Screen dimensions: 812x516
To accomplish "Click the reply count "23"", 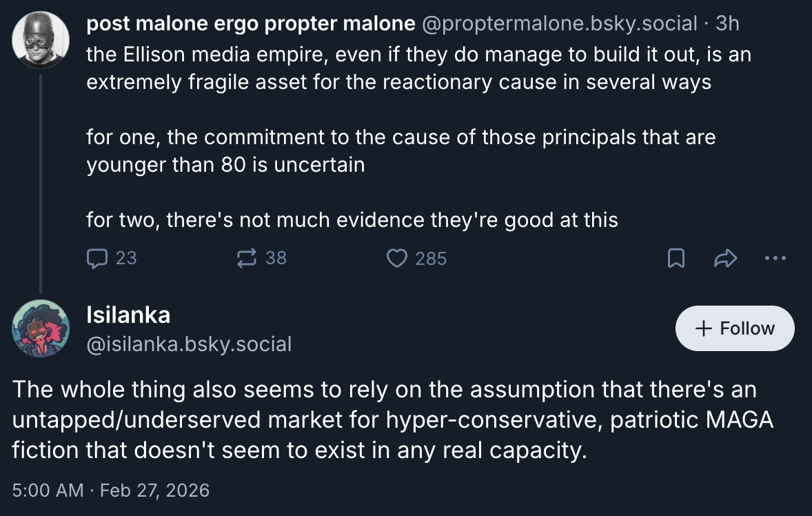I will tap(126, 258).
